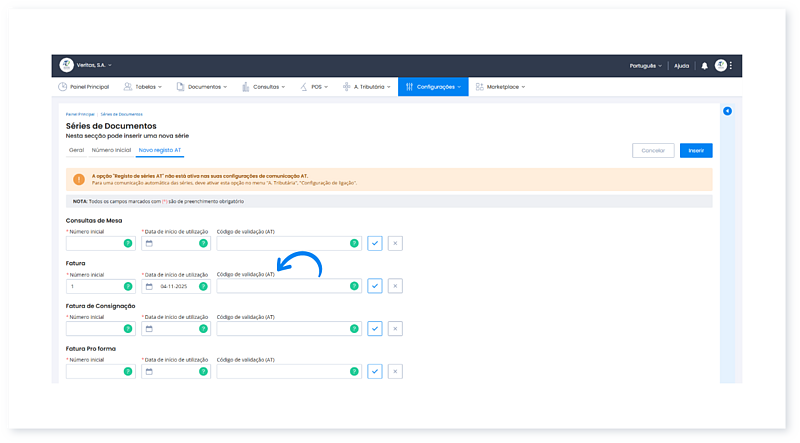
Task: Switch to the Número inicial tab
Action: 110,150
